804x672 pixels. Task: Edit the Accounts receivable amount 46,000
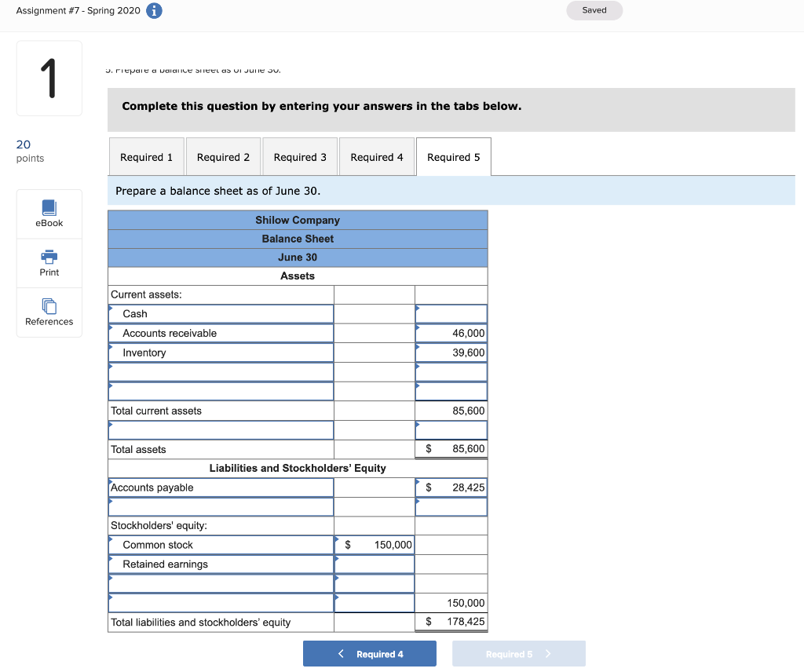451,332
